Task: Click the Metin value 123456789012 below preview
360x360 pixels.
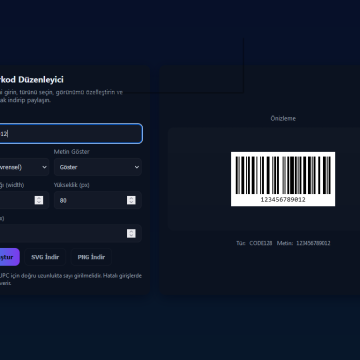Action: [x=313, y=243]
